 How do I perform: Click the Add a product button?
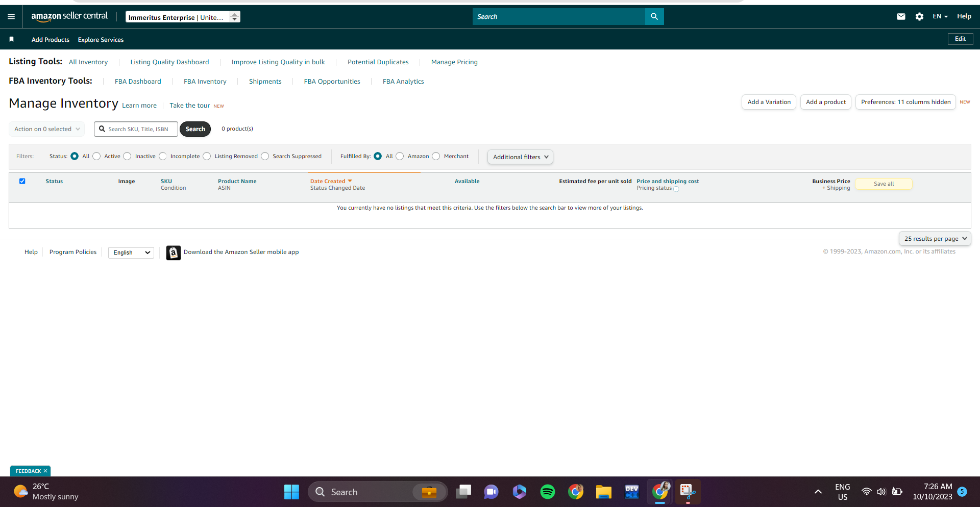[x=826, y=102]
